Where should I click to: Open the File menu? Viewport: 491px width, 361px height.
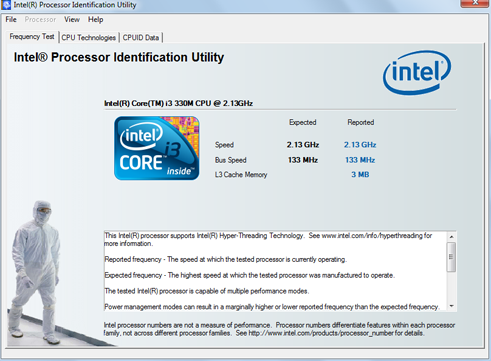11,19
